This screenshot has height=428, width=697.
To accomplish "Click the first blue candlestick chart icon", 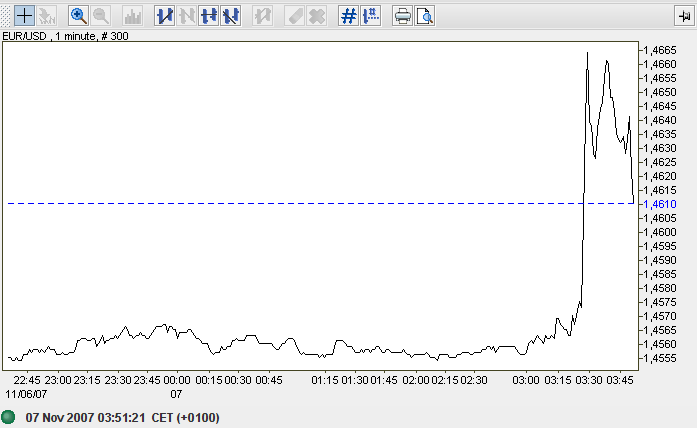I will click(165, 16).
